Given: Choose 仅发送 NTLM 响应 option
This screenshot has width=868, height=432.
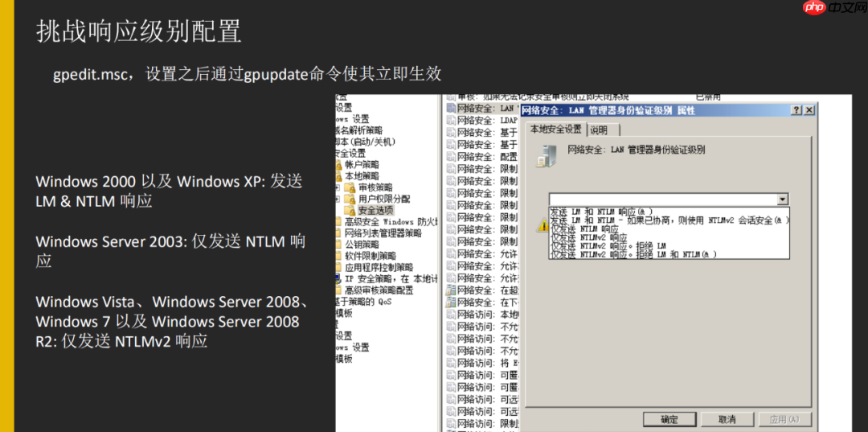Looking at the screenshot, I should [584, 228].
